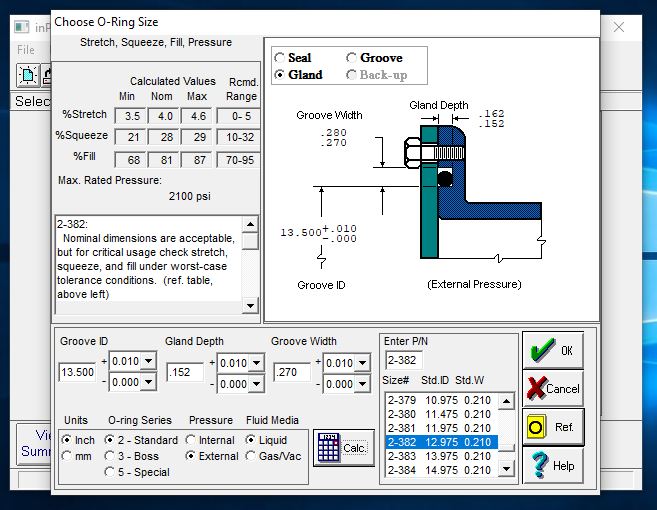Click size list scroll up arrow
Viewport: 657px width, 510px height.
click(x=506, y=401)
